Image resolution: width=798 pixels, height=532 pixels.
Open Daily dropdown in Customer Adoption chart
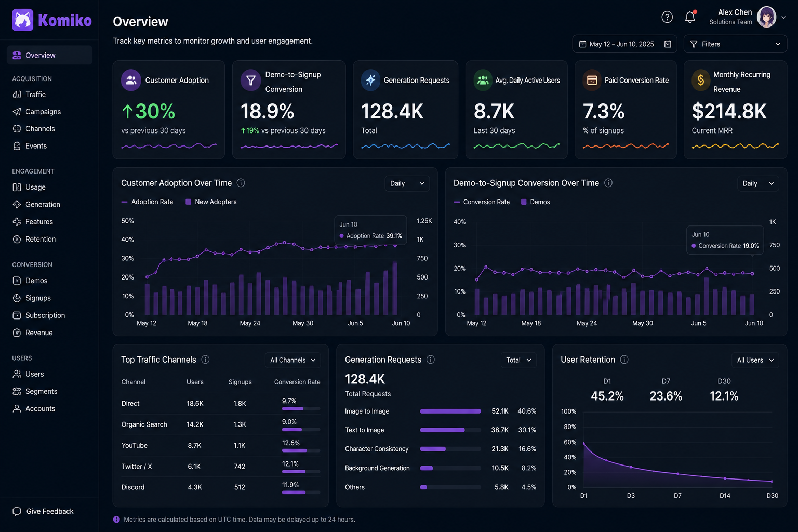click(407, 183)
